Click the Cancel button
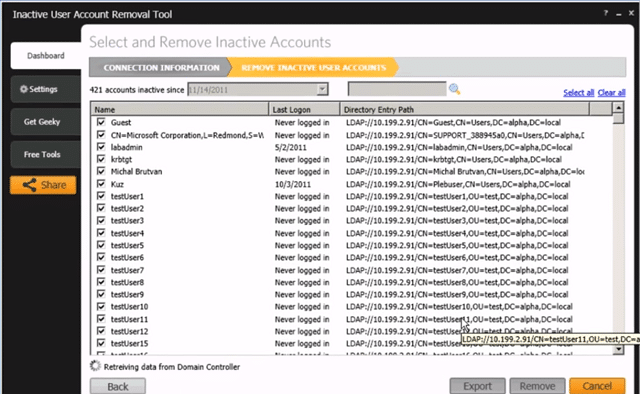640x394 pixels. [x=597, y=386]
